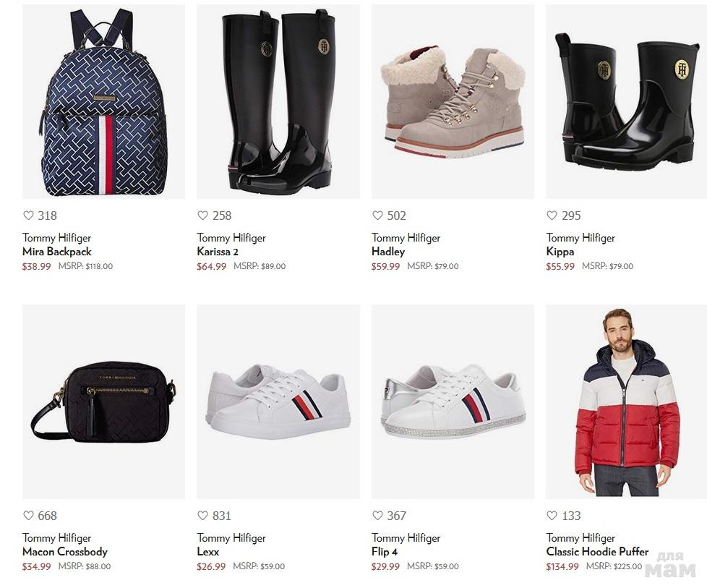
Task: Select the $38.99 Mira Backpack price
Action: 37,266
